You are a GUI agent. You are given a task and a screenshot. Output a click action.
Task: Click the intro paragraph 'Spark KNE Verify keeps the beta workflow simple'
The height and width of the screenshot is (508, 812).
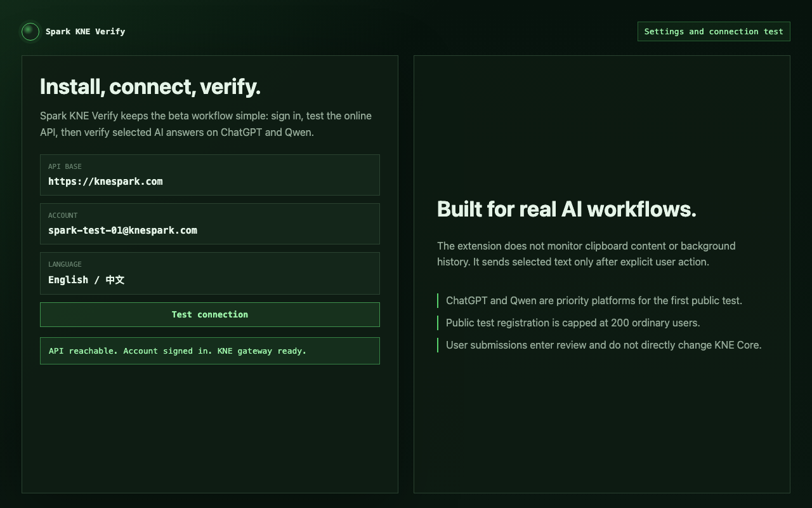coord(206,124)
